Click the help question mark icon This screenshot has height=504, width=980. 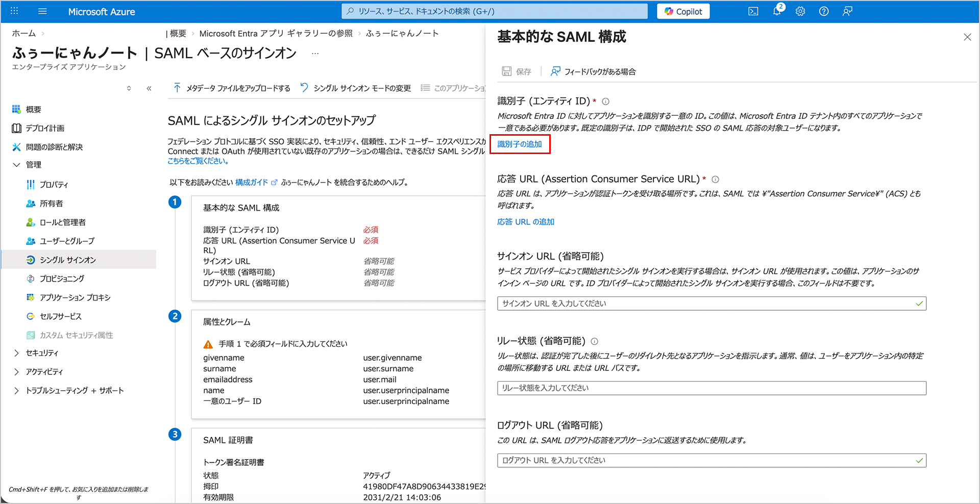823,11
